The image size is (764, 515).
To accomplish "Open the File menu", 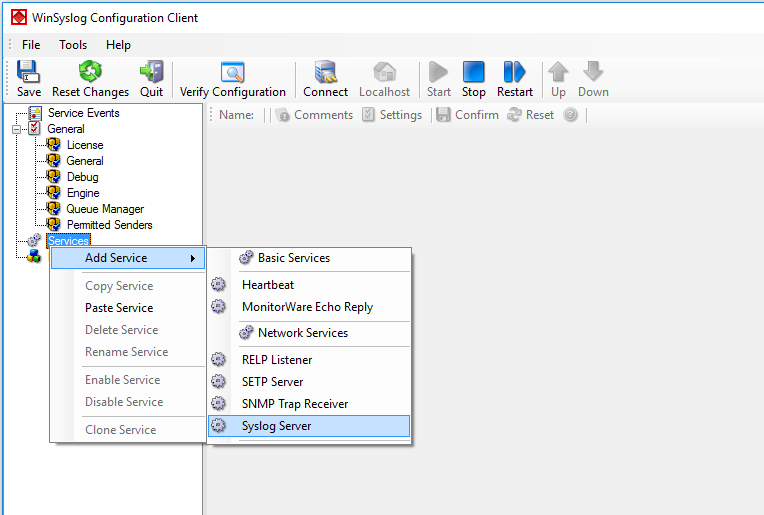I will pyautogui.click(x=31, y=45).
